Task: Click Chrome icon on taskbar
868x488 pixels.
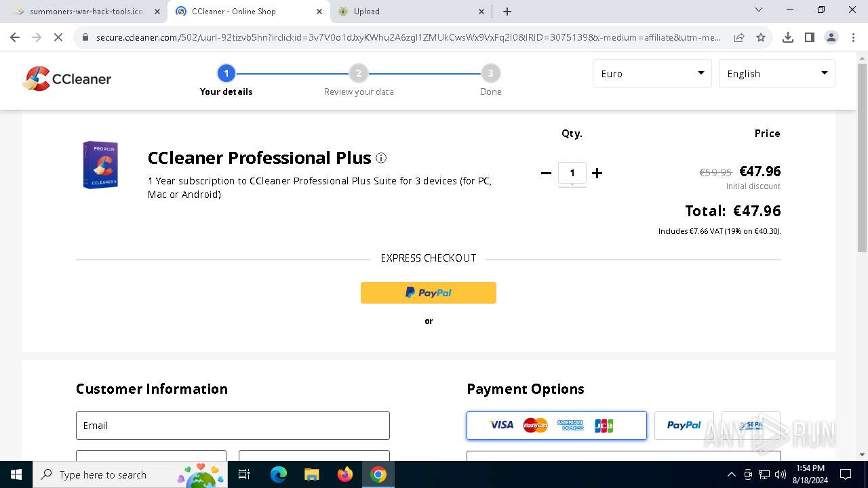Action: [x=378, y=474]
